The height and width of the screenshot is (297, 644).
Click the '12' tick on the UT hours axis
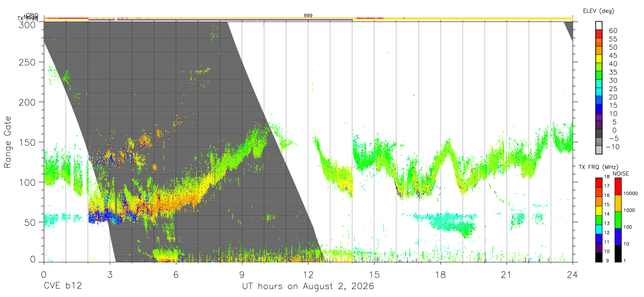(308, 274)
